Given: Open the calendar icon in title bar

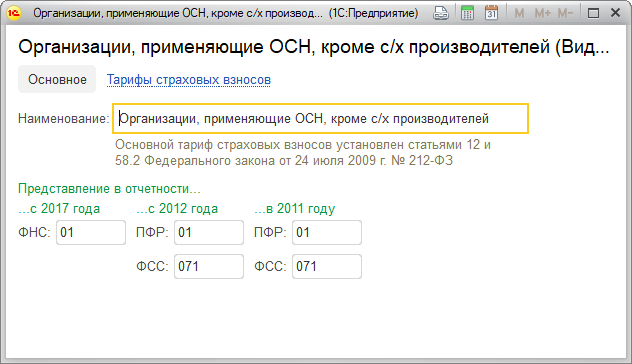Looking at the screenshot, I should [x=491, y=13].
